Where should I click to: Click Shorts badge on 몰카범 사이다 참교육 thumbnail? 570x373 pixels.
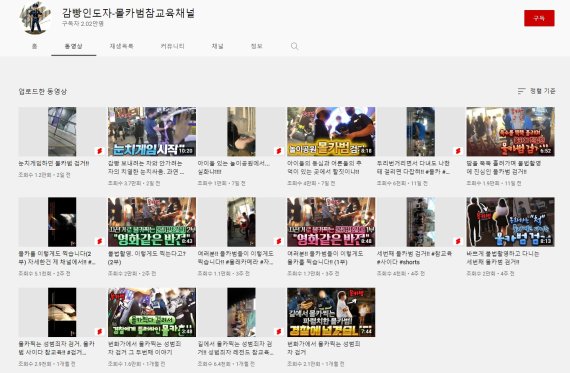click(99, 332)
